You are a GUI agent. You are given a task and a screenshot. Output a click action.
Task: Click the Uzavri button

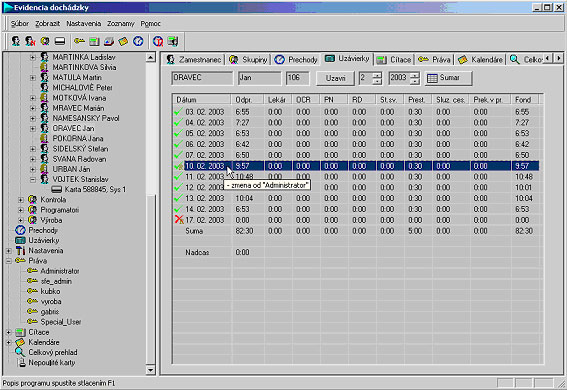pos(335,78)
